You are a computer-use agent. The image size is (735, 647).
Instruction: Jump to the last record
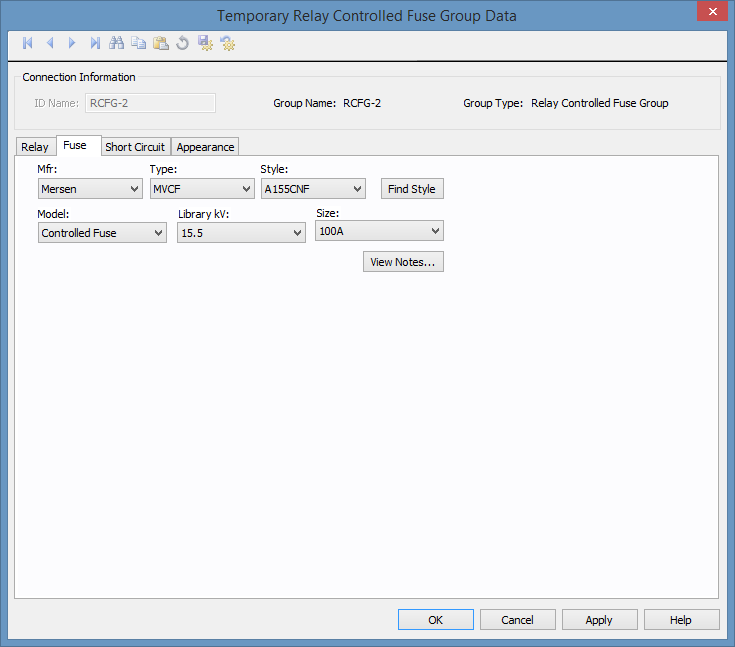94,43
